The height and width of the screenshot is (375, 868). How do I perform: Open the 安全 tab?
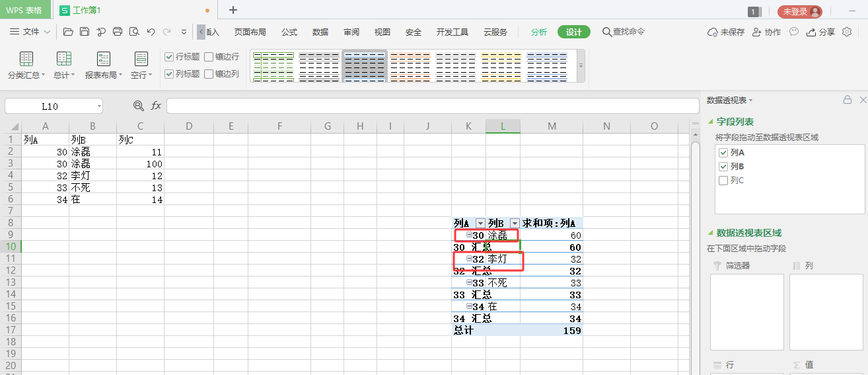click(x=414, y=32)
